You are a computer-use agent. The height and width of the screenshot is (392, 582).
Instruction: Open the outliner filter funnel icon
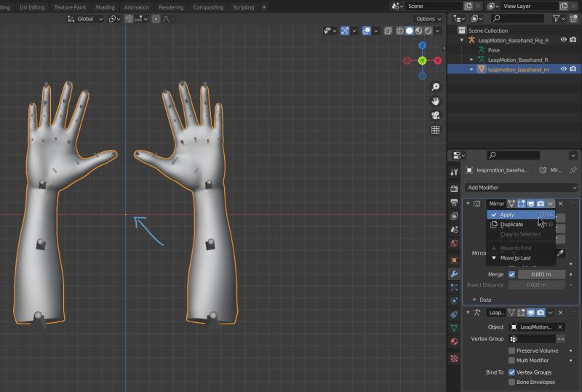[x=556, y=19]
